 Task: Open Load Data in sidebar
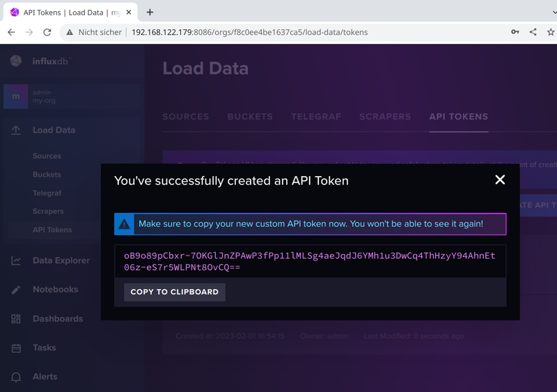coord(54,130)
